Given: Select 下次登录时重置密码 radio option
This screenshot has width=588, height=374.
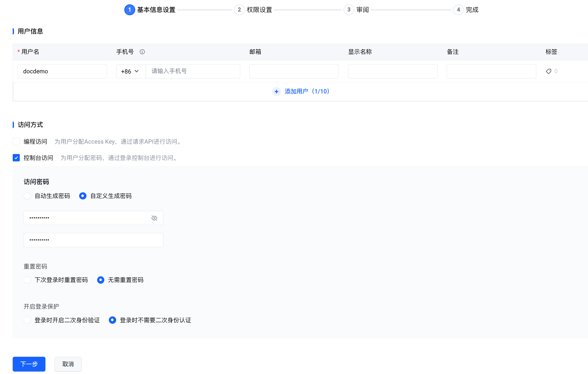Looking at the screenshot, I should coord(27,280).
